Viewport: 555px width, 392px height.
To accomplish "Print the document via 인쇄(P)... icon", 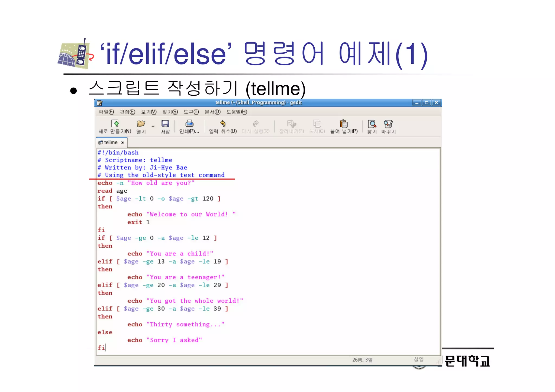I will coord(189,124).
